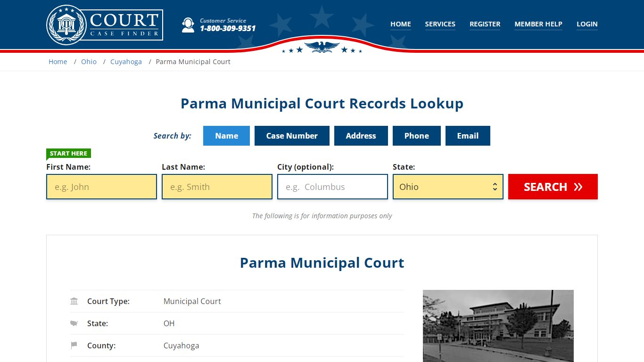
Task: Open the HOME menu item
Action: click(x=401, y=24)
